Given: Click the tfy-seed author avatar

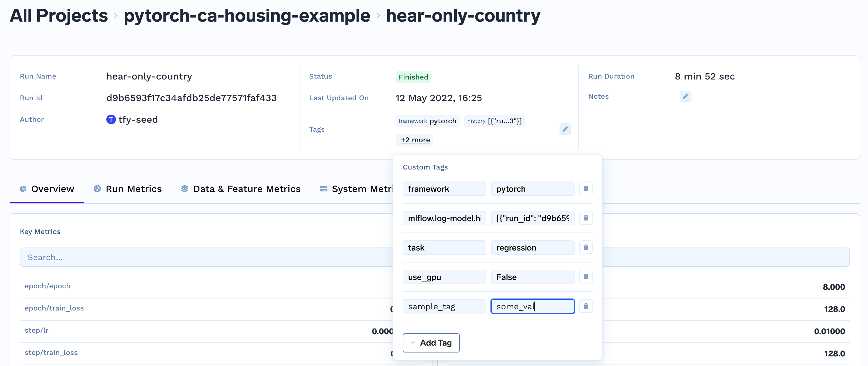Looking at the screenshot, I should [x=111, y=119].
